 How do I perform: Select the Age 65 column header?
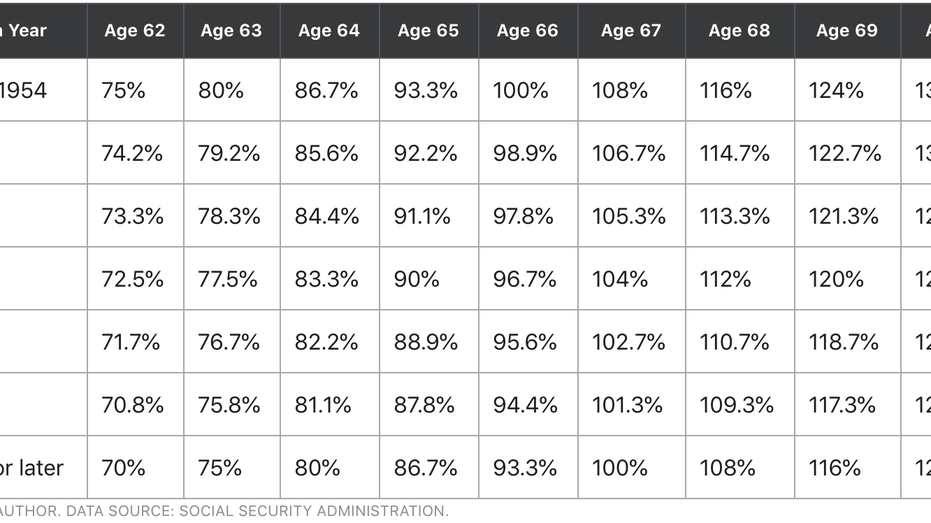[x=428, y=30]
